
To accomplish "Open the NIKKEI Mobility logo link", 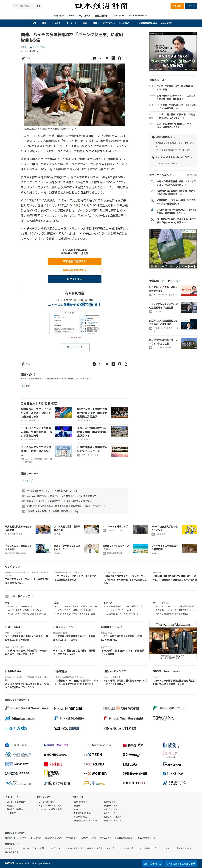I will [x=69, y=718].
